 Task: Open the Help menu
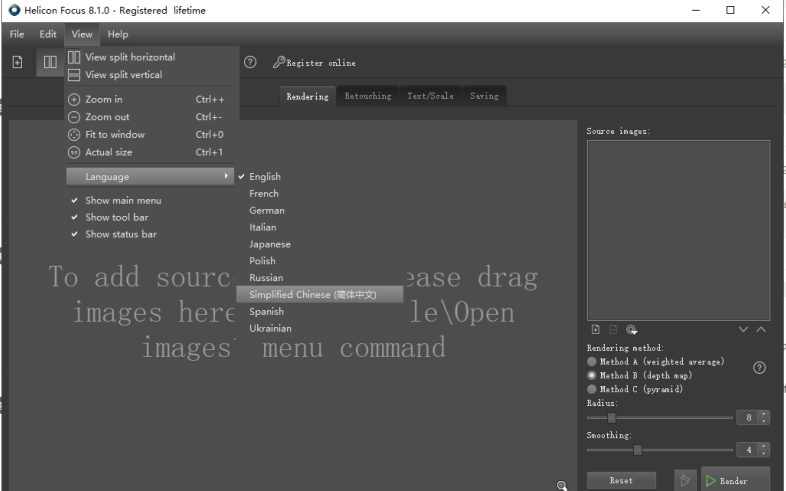(x=118, y=34)
